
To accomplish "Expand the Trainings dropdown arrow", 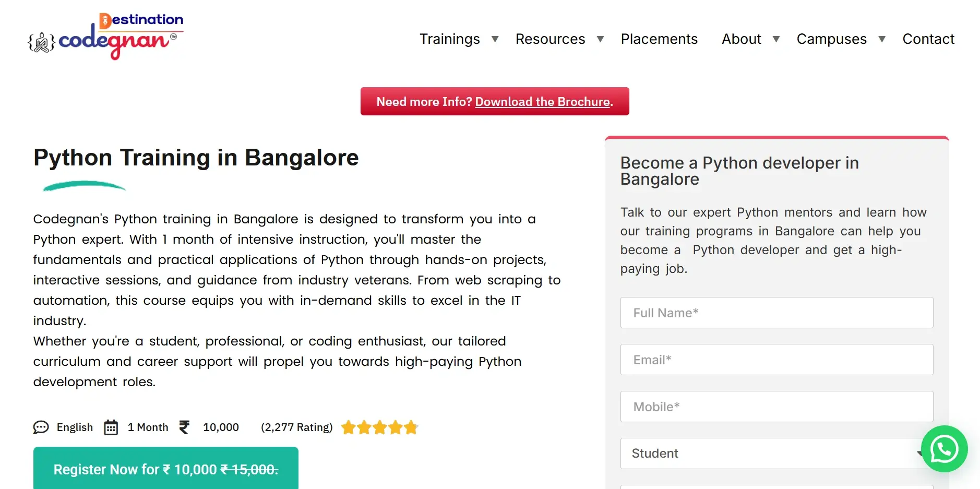I will [x=495, y=39].
